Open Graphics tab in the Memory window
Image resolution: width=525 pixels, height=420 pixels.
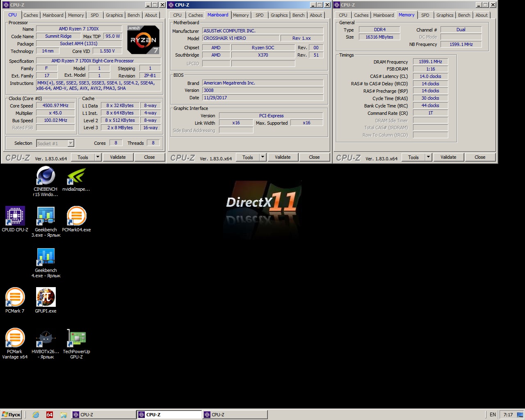pyautogui.click(x=445, y=15)
